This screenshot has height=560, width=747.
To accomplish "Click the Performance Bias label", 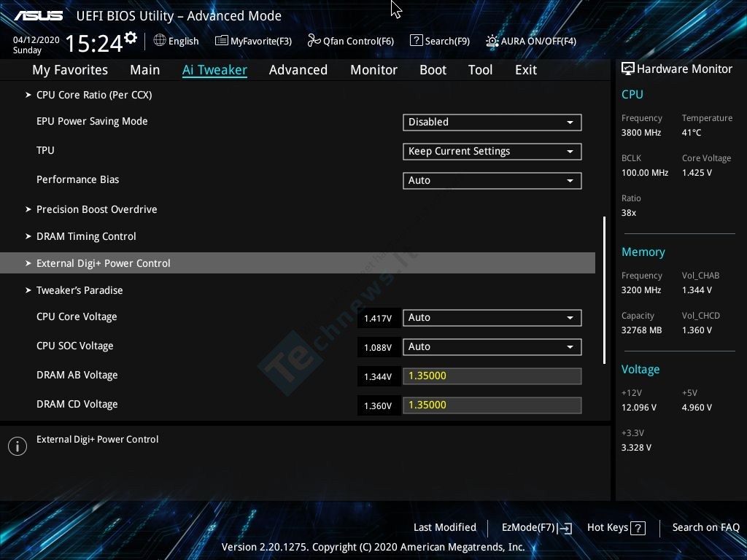I will click(x=77, y=179).
